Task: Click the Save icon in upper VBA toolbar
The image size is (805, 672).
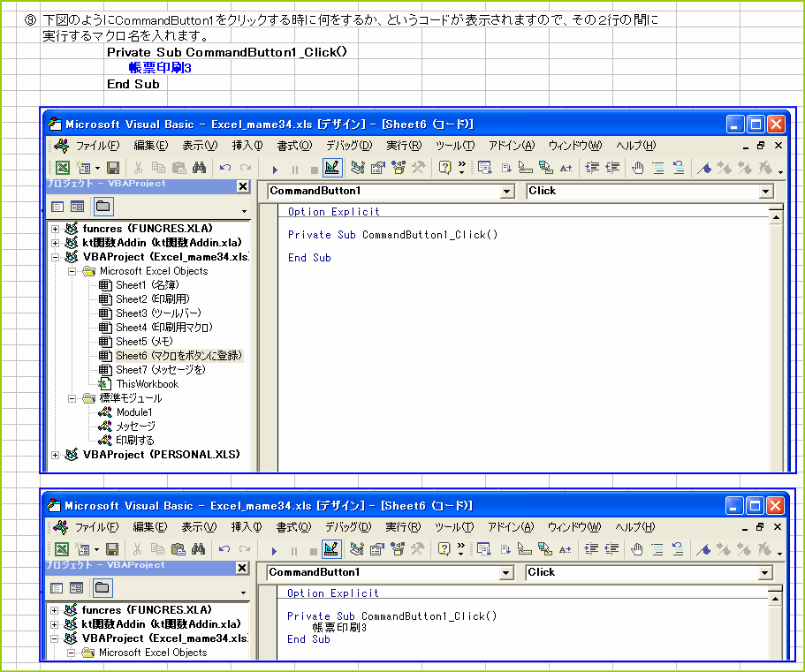Action: (x=113, y=168)
